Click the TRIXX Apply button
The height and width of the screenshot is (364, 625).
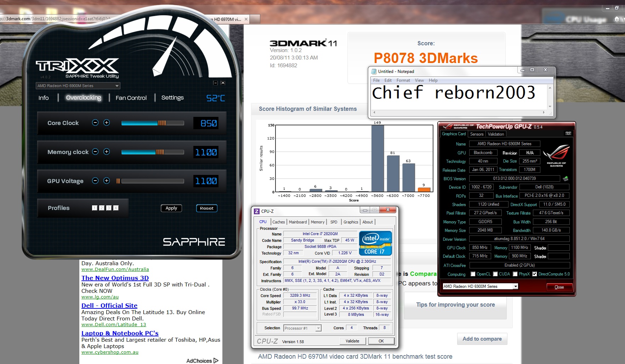pos(171,208)
